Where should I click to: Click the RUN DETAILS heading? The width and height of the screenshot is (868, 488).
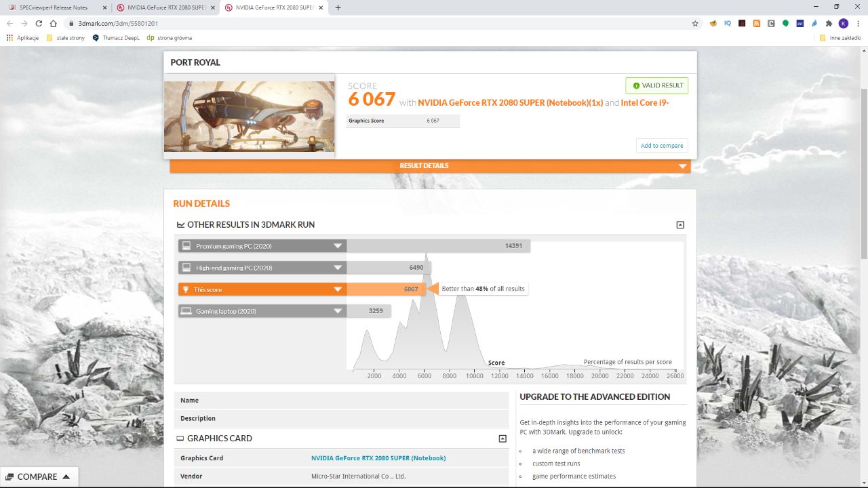pos(201,203)
